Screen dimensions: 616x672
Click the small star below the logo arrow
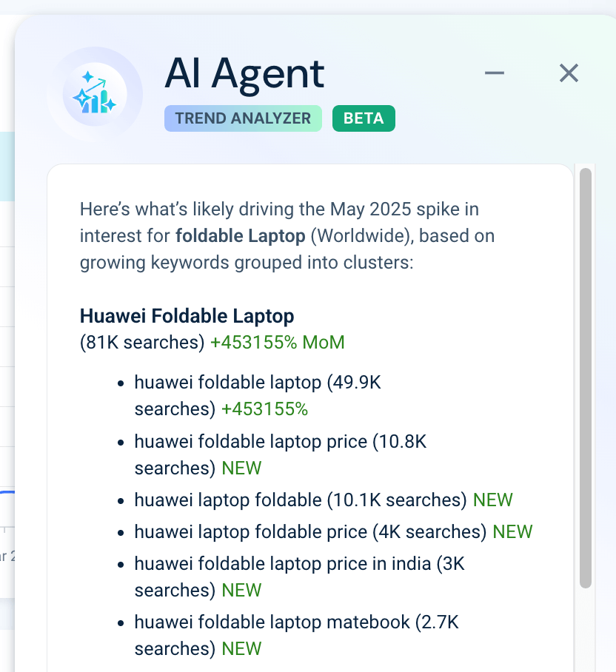coord(110,104)
